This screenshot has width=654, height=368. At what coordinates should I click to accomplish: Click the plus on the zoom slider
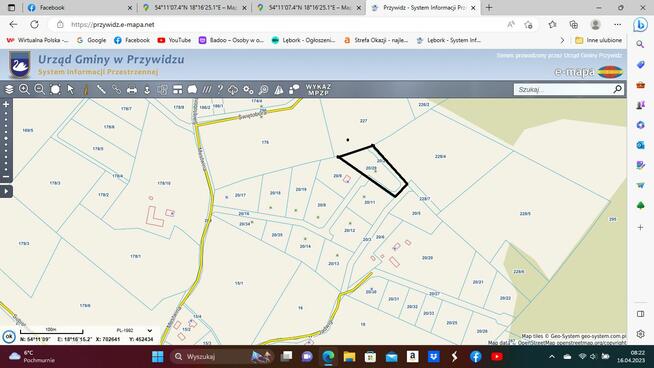pos(6,104)
